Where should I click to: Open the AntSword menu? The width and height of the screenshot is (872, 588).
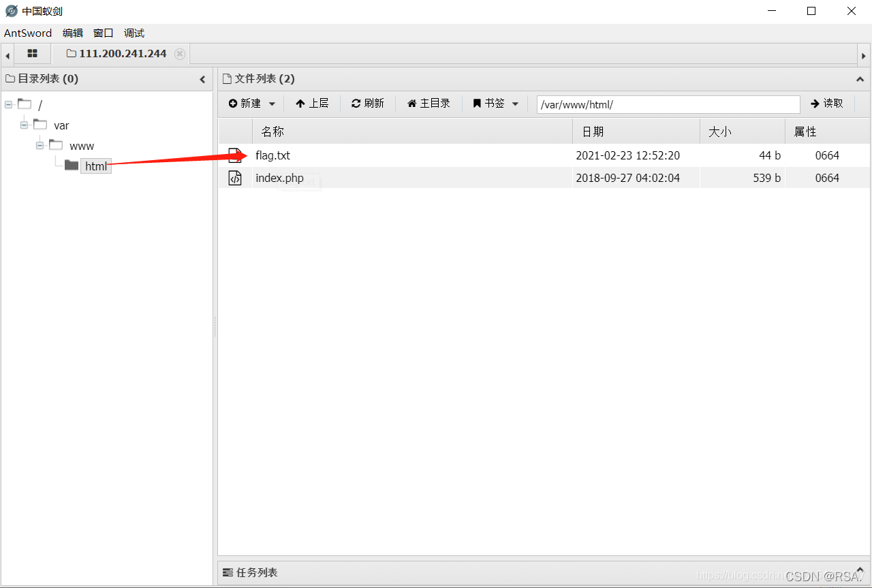point(28,33)
